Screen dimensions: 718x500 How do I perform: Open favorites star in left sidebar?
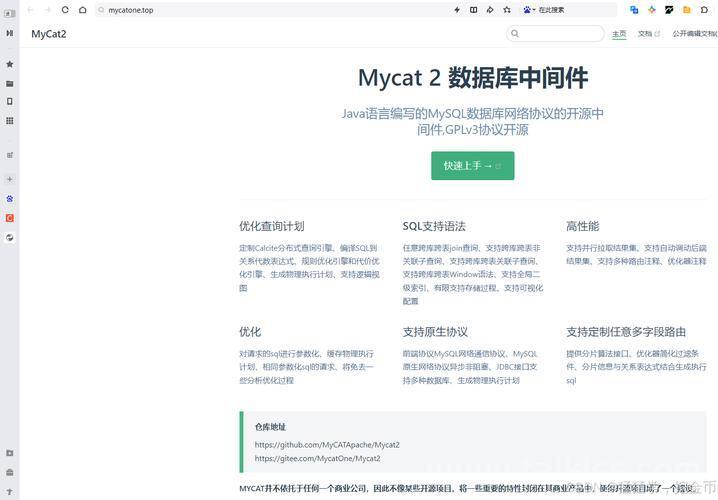coord(10,64)
